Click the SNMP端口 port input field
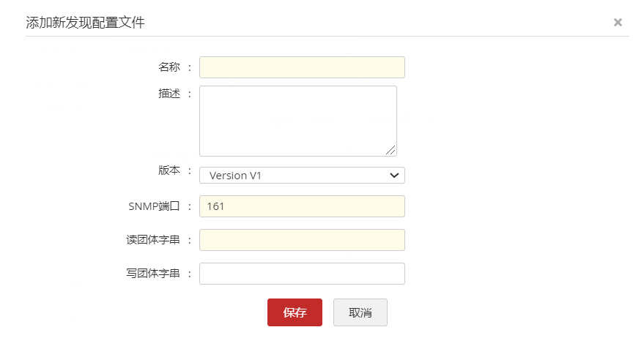This screenshot has height=338, width=644. click(x=302, y=206)
